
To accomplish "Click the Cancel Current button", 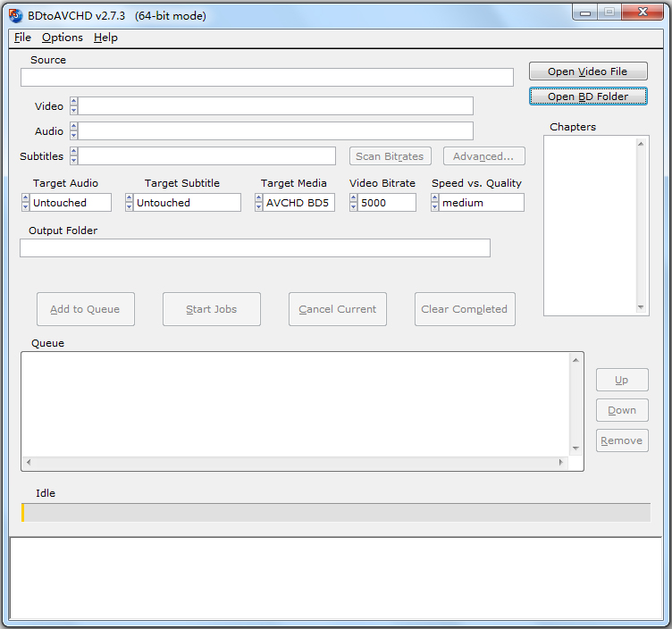I will 337,309.
